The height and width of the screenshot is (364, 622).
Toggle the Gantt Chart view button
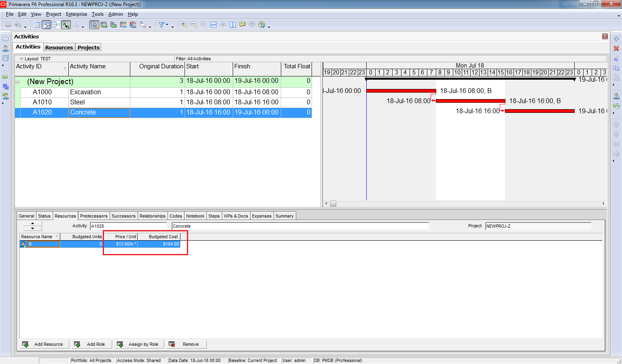[x=47, y=25]
